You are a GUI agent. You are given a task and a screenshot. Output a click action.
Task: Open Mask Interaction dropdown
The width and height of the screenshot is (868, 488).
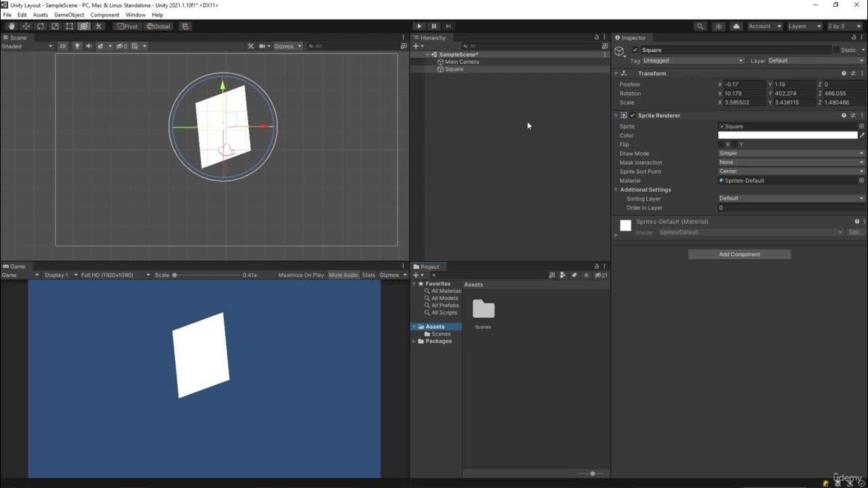click(791, 163)
